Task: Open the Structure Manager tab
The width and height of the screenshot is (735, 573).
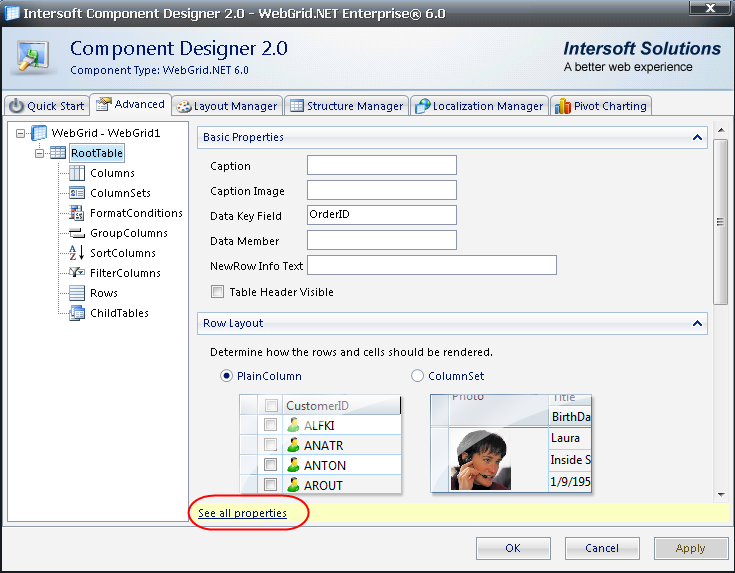Action: pyautogui.click(x=347, y=106)
